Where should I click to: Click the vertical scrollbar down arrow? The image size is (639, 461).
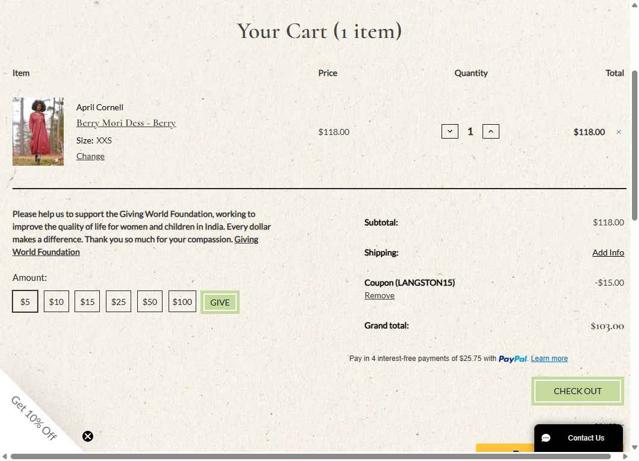tap(635, 448)
